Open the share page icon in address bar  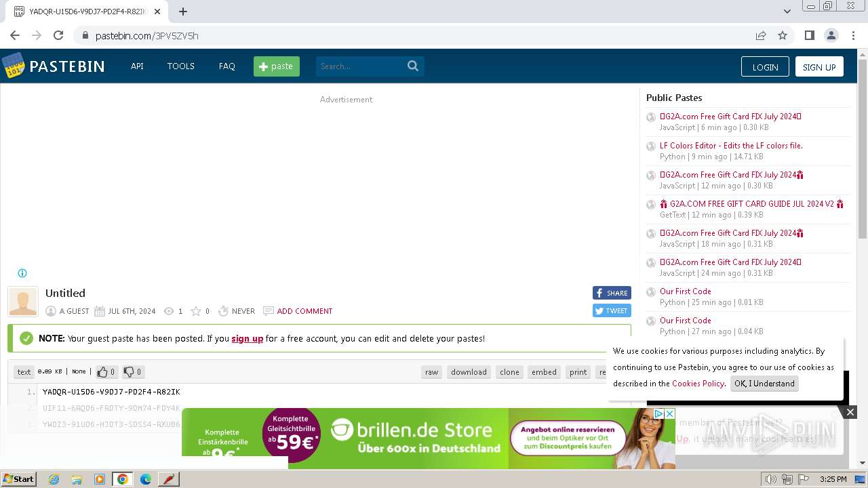click(x=761, y=35)
